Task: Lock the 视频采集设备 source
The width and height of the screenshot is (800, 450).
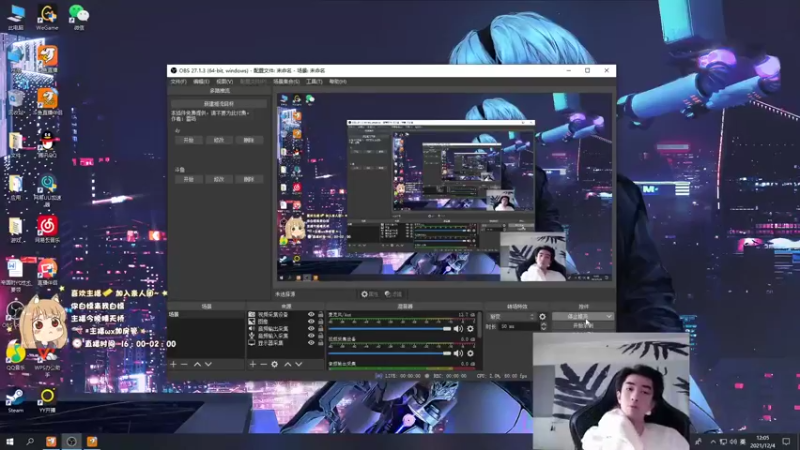Action: tap(320, 315)
